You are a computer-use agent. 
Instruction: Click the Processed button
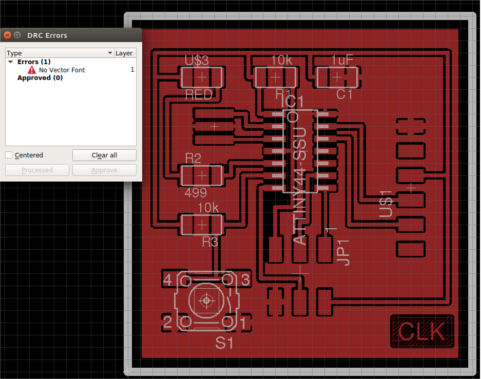(37, 170)
